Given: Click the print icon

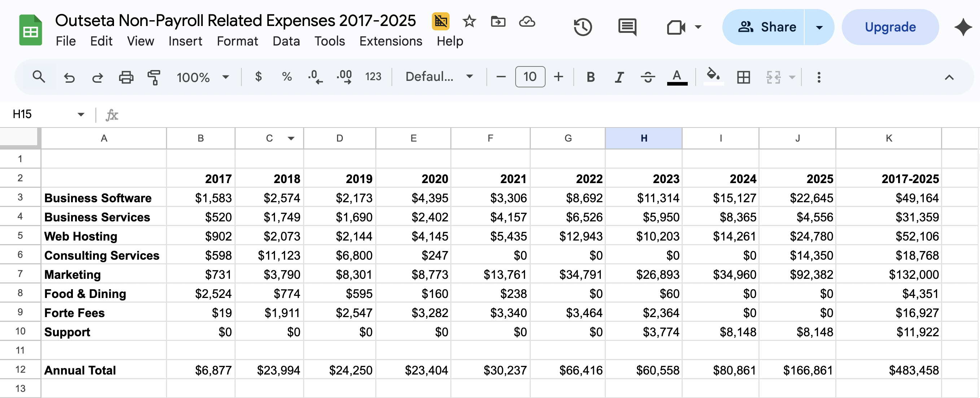Looking at the screenshot, I should [126, 77].
